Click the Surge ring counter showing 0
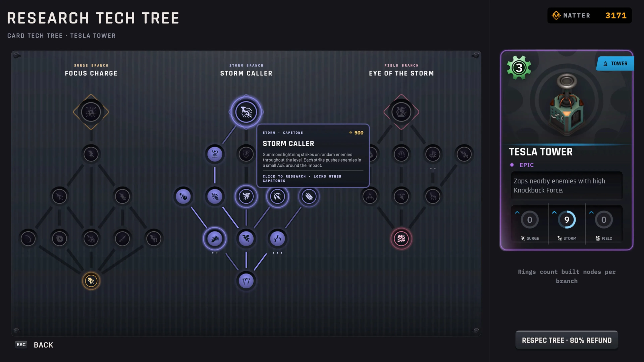 529,220
